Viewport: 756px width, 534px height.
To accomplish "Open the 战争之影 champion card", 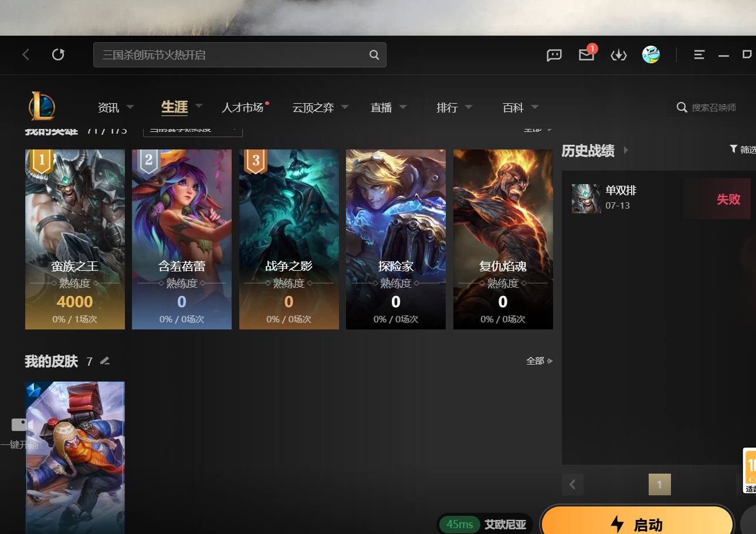I will click(x=289, y=239).
